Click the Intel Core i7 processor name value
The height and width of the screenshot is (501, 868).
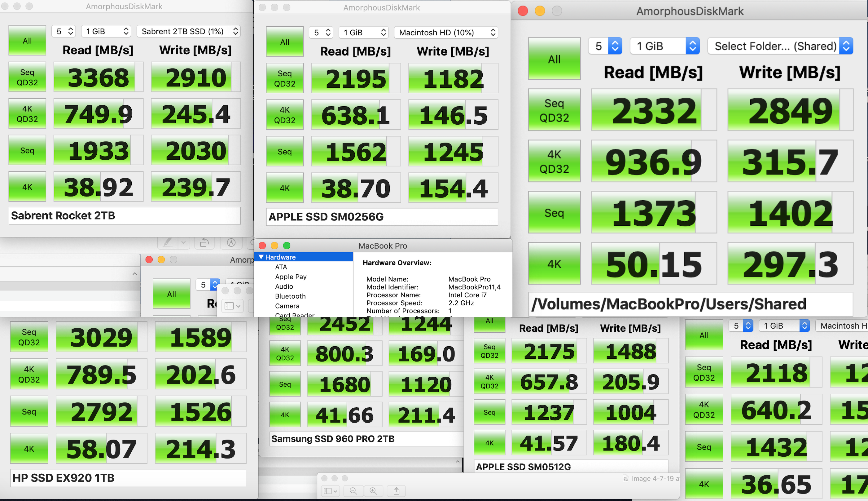click(x=467, y=295)
